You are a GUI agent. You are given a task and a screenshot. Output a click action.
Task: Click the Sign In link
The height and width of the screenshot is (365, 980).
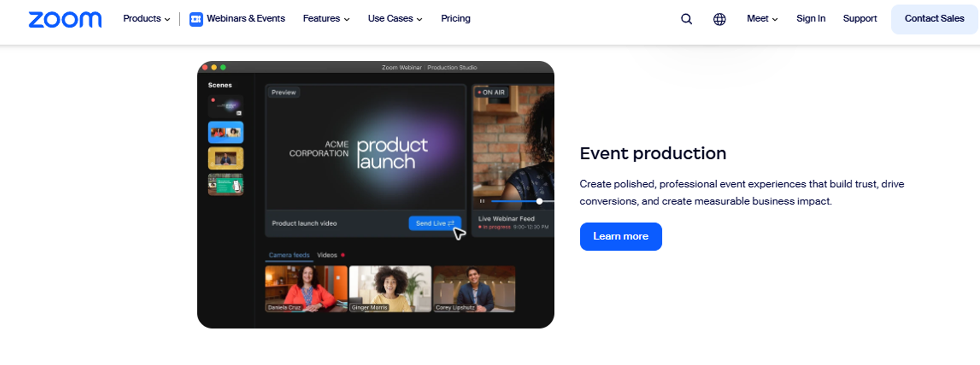click(x=811, y=18)
